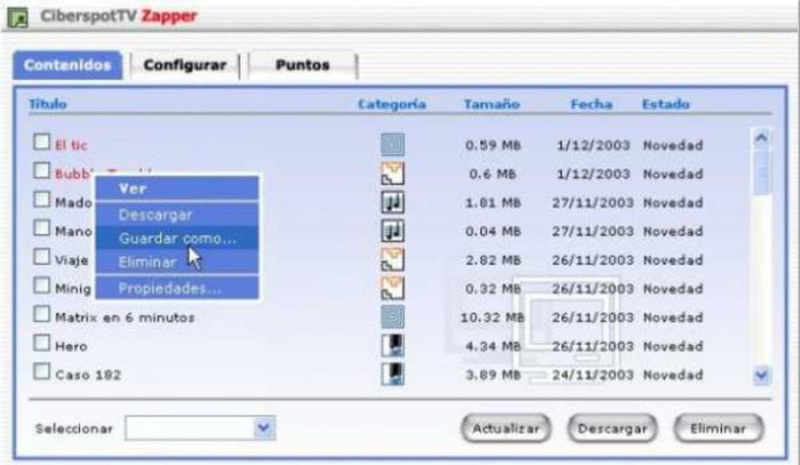The height and width of the screenshot is (465, 800).
Task: Click music category icon in 0.04 MB row
Action: [392, 231]
